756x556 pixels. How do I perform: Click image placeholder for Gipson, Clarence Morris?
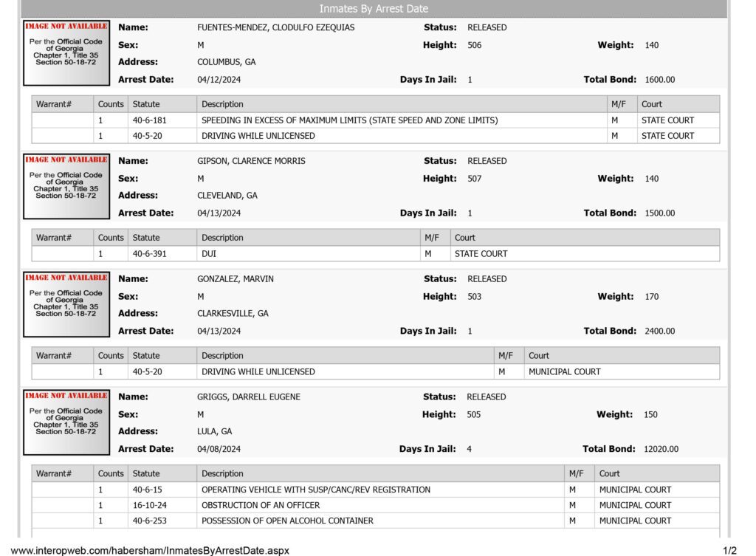[x=66, y=186]
